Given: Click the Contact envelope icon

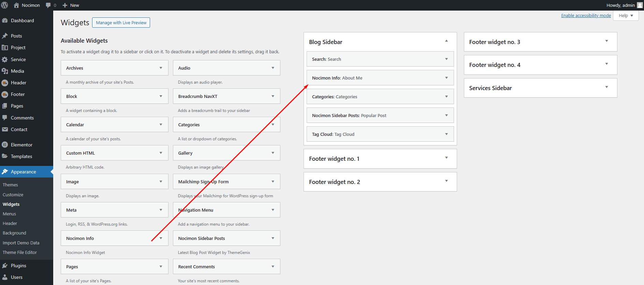Looking at the screenshot, I should 5,129.
